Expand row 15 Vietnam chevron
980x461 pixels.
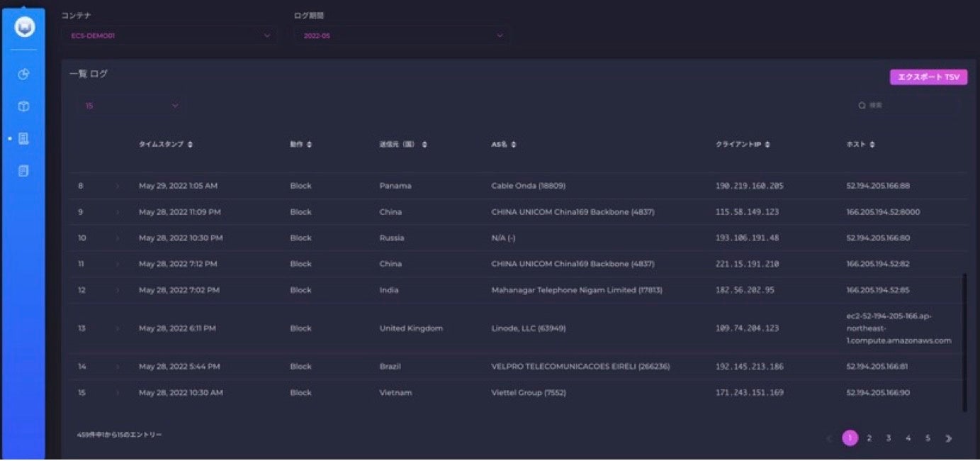pyautogui.click(x=118, y=393)
